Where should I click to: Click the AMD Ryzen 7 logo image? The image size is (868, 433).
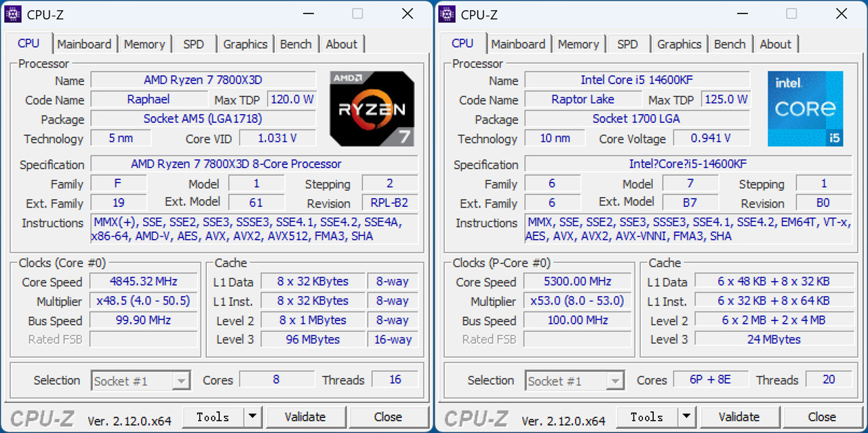click(372, 109)
